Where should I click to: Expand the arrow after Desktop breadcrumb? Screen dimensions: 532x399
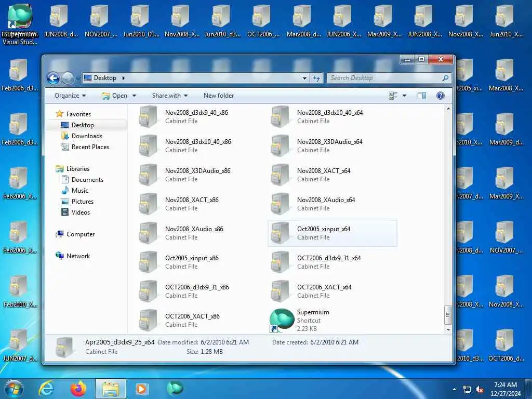(124, 78)
